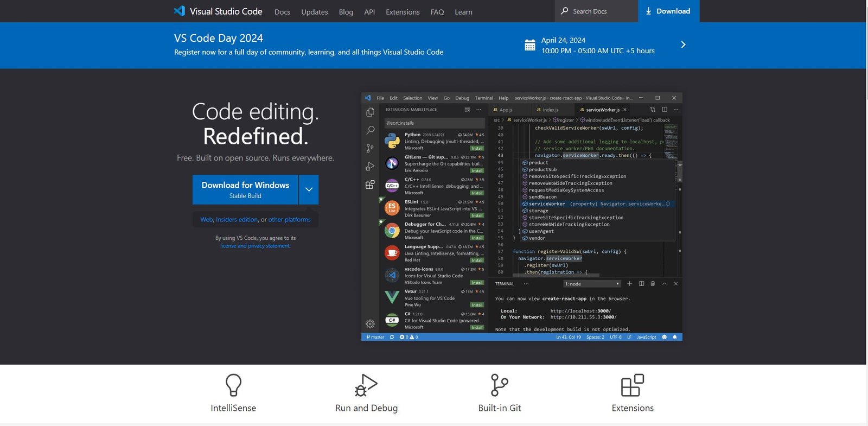Close the serviceWorker.js tab
The image size is (868, 426).
tap(625, 110)
